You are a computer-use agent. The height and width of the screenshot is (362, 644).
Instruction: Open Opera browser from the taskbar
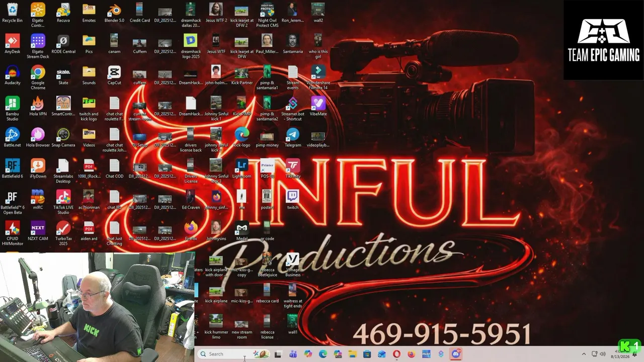[396, 354]
